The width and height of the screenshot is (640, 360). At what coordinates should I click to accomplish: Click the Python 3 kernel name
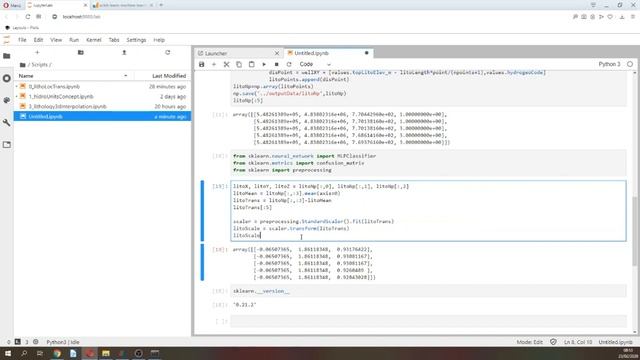(x=609, y=64)
